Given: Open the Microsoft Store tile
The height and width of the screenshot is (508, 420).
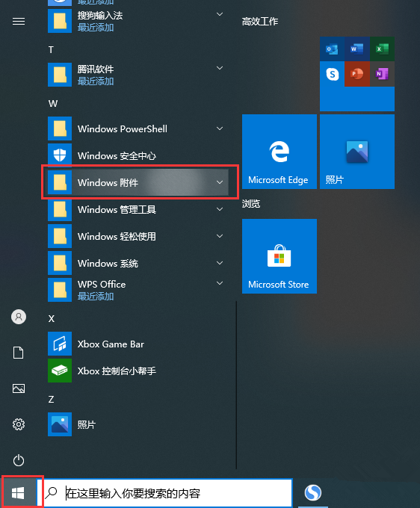Looking at the screenshot, I should click(280, 256).
